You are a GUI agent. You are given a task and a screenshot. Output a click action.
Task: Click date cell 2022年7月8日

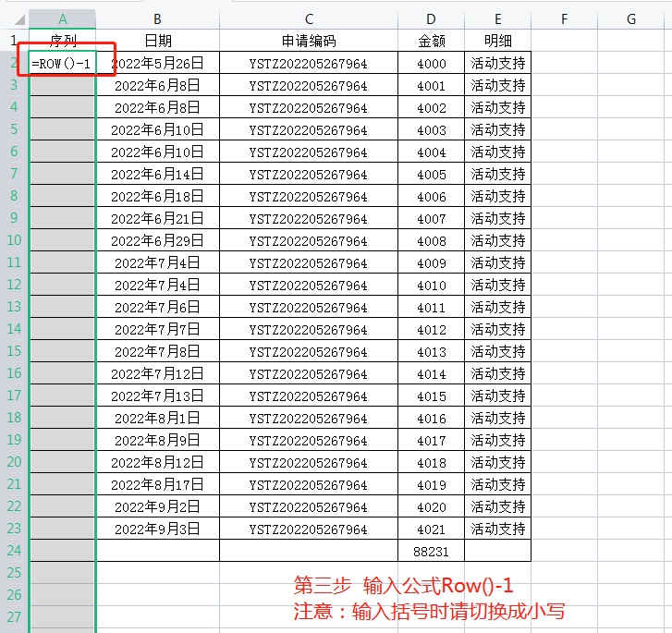tap(158, 351)
